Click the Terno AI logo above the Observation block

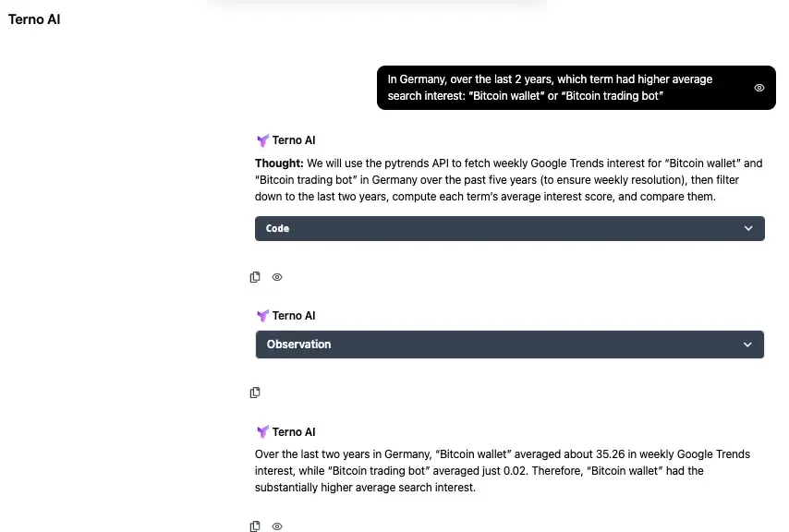coord(262,316)
